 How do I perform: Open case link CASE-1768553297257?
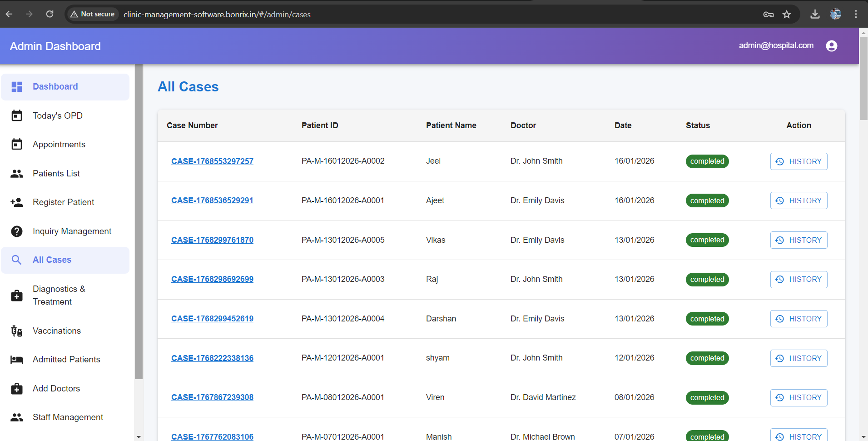point(212,161)
